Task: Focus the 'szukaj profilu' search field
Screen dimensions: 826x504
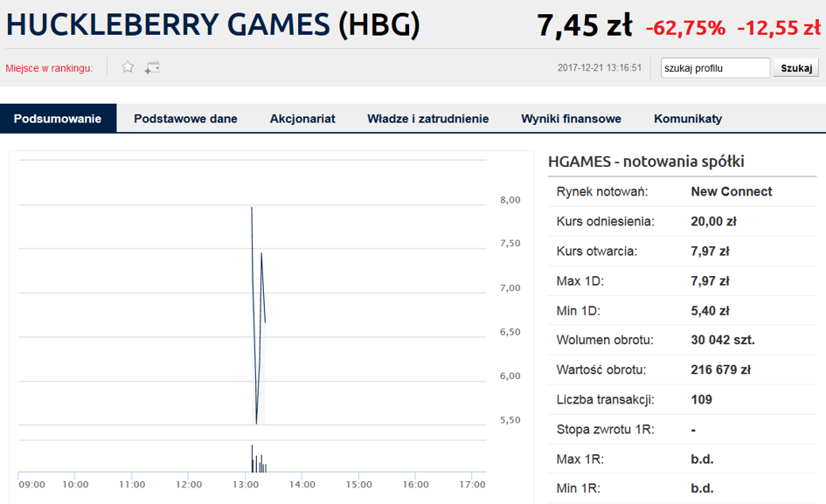Action: point(715,68)
